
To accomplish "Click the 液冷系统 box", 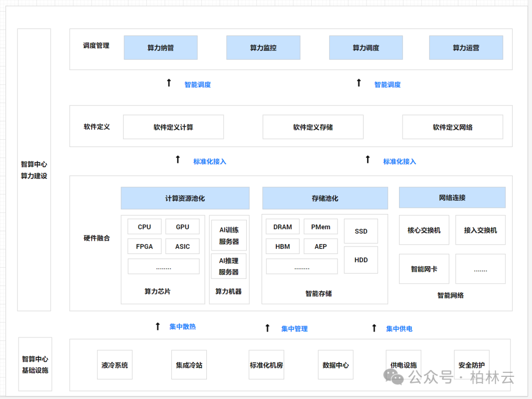I will (114, 365).
